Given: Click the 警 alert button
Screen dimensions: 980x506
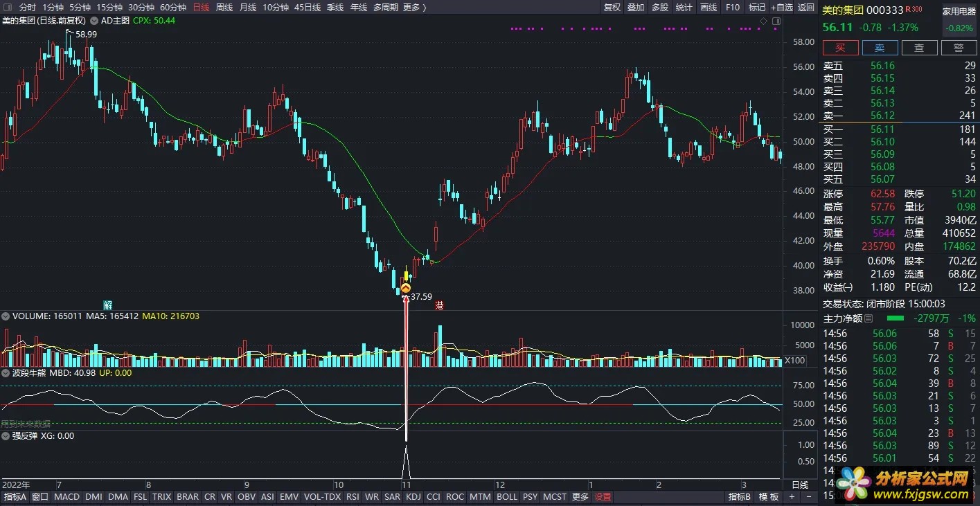Looking at the screenshot, I should click(959, 48).
